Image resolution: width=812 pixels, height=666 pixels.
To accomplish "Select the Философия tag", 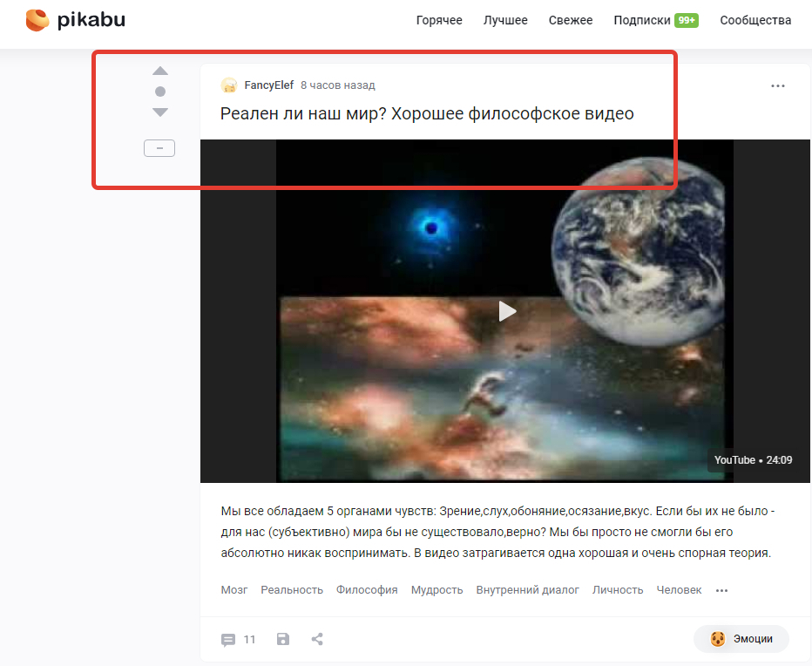I will (367, 590).
